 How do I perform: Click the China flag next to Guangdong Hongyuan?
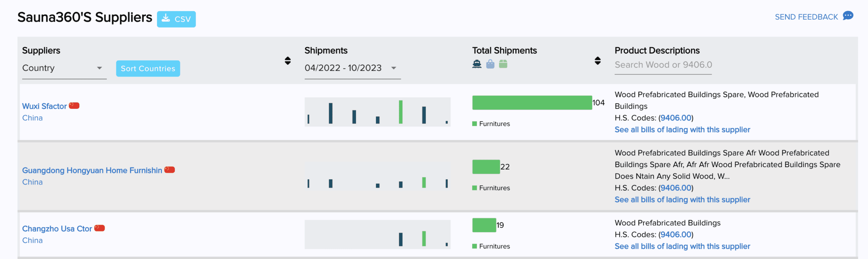170,170
